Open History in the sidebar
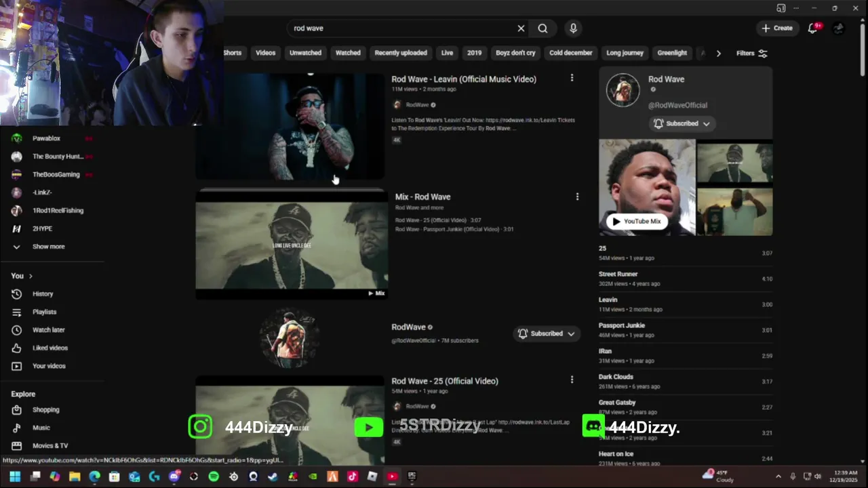868x488 pixels. click(x=42, y=293)
